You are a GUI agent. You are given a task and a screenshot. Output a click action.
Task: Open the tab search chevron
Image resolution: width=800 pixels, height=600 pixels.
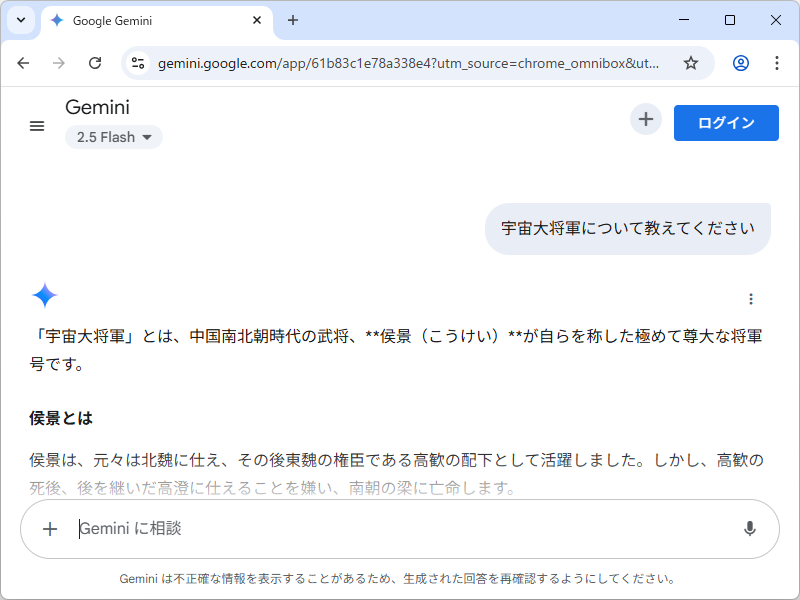[20, 20]
